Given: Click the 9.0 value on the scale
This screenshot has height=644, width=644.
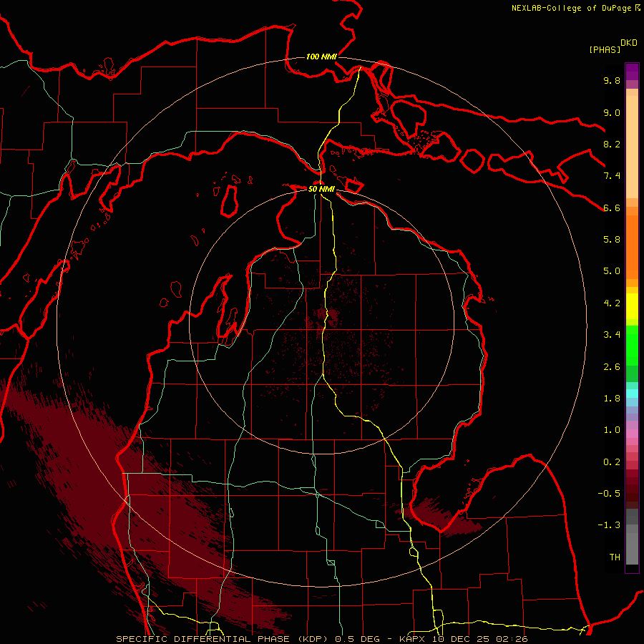Looking at the screenshot, I should click(612, 112).
